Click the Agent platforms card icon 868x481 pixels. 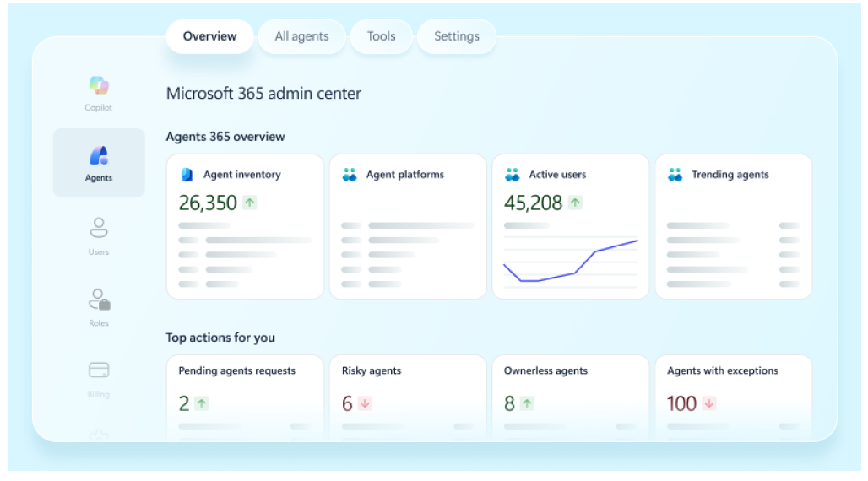click(x=350, y=175)
